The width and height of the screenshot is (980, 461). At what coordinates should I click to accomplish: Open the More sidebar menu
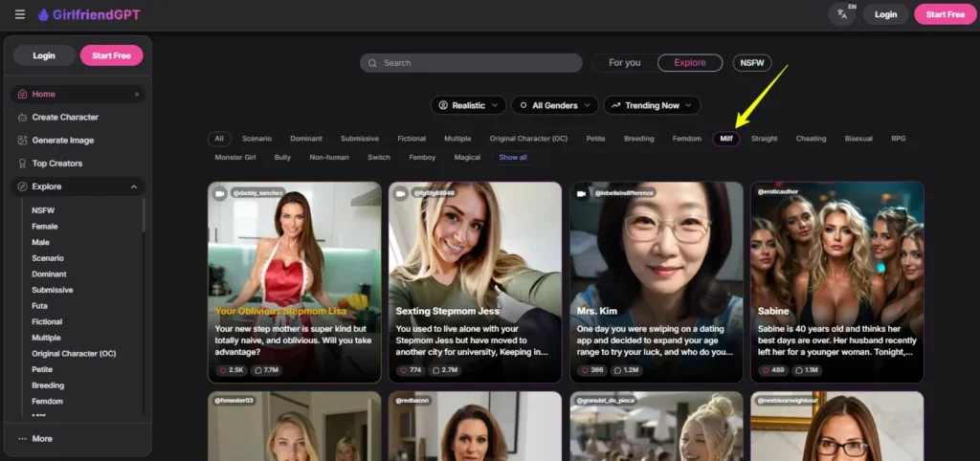(78, 438)
